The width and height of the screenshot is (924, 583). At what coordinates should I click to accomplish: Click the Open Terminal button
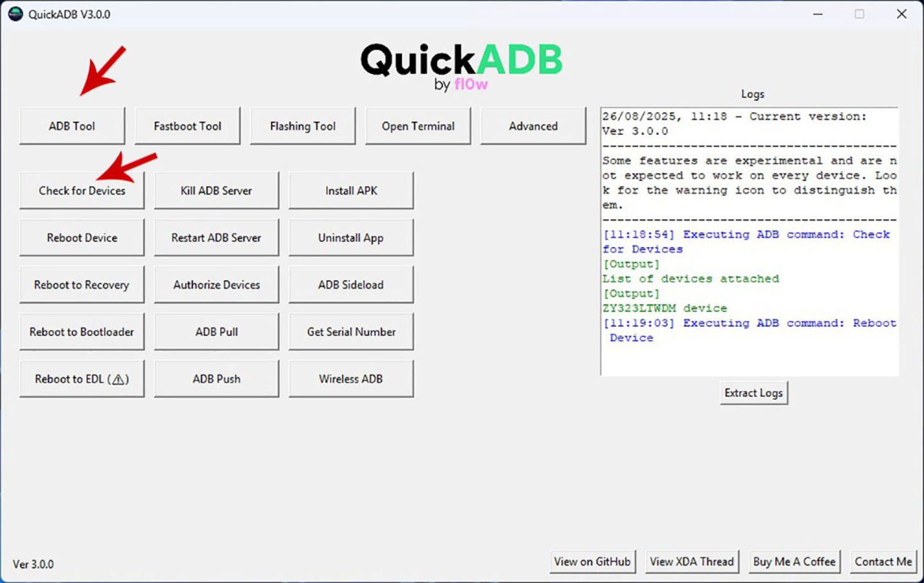[x=418, y=126]
